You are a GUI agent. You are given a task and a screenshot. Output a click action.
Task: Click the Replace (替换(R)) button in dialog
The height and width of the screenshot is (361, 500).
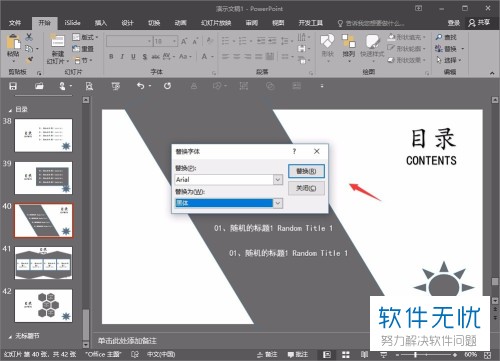[306, 171]
